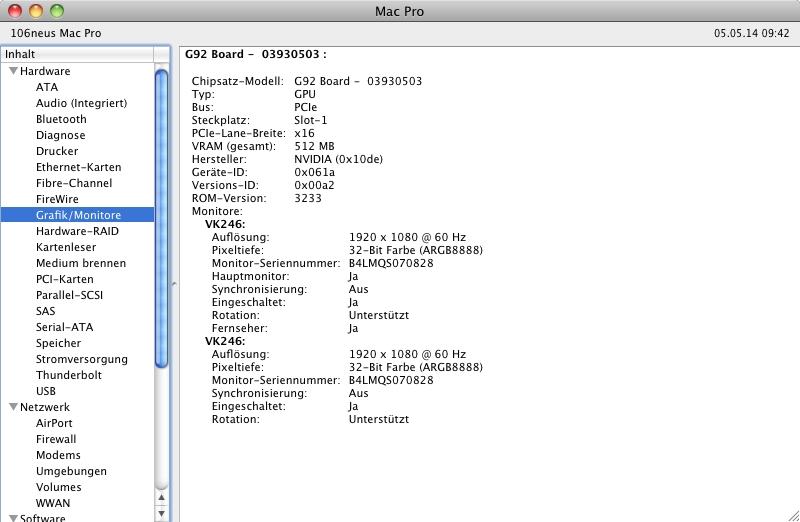Select Bluetooth in the hardware list

click(x=61, y=119)
